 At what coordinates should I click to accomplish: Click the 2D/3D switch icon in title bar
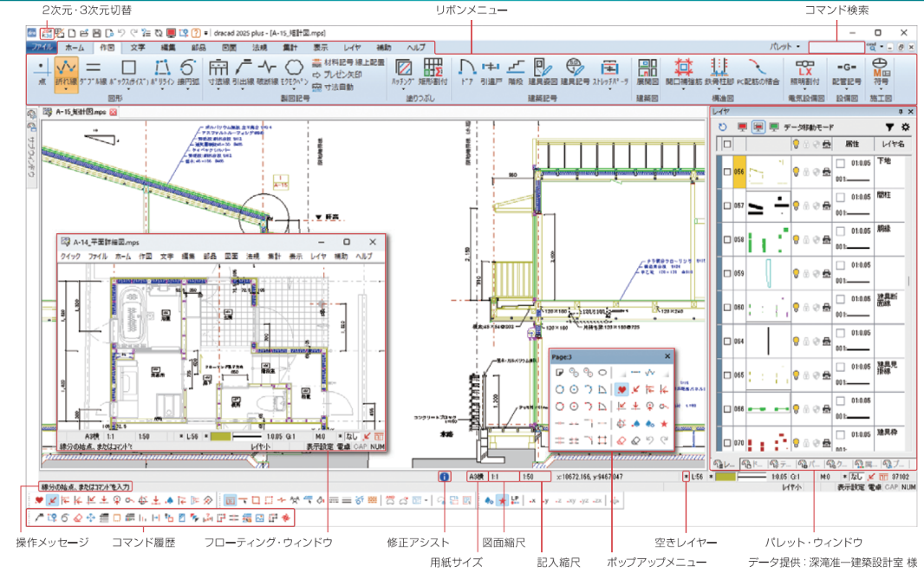47,33
